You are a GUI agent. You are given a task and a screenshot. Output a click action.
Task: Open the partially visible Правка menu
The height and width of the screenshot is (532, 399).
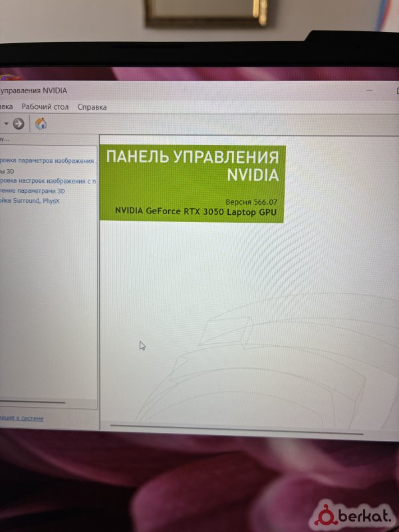pyautogui.click(x=6, y=106)
